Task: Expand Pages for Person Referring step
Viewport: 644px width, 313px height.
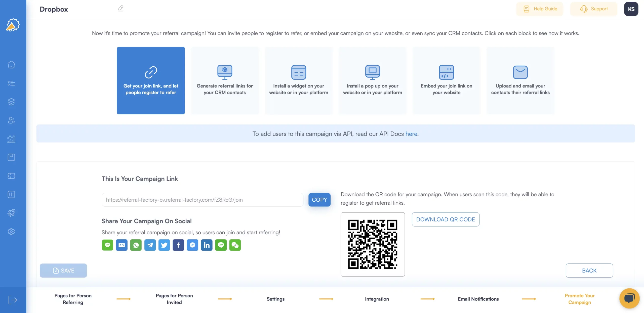Action: click(73, 299)
